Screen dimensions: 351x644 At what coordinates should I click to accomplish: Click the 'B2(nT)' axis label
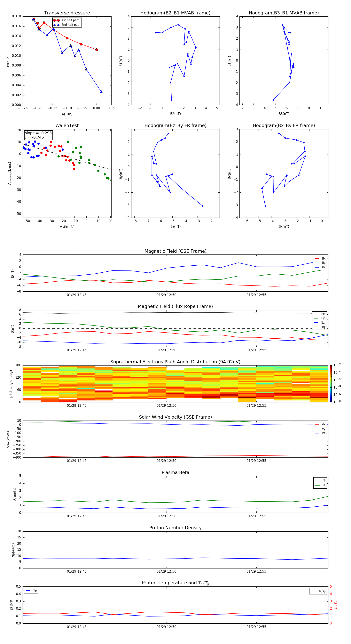tap(175, 114)
